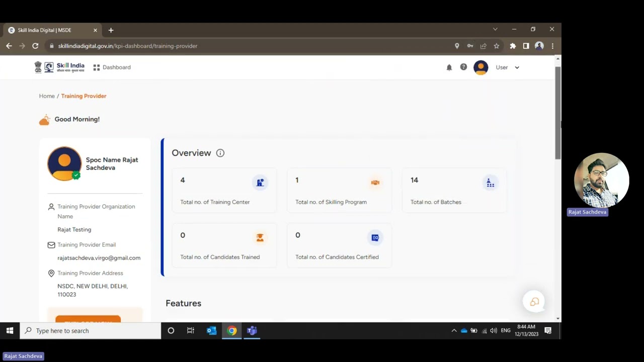This screenshot has width=644, height=362.
Task: Switch to Chrome on the taskbar
Action: pos(232,330)
